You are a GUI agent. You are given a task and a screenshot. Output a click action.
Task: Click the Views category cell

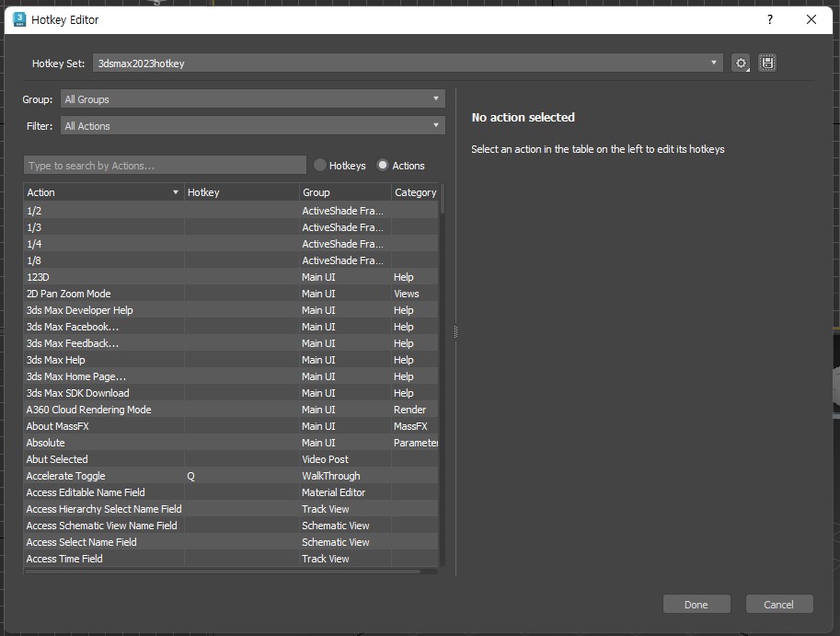pos(415,294)
